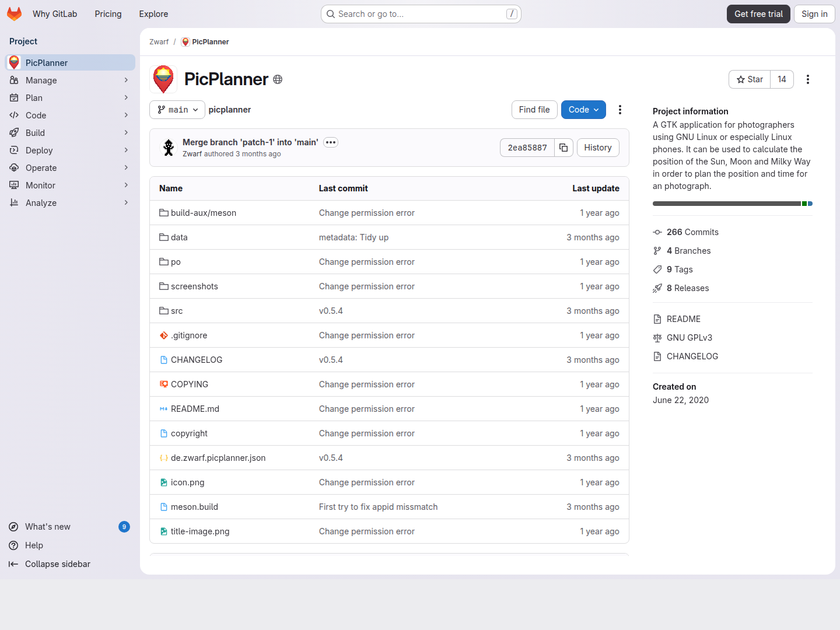Click the GitLab fox logo
Viewport: 840px width, 630px height.
click(14, 14)
